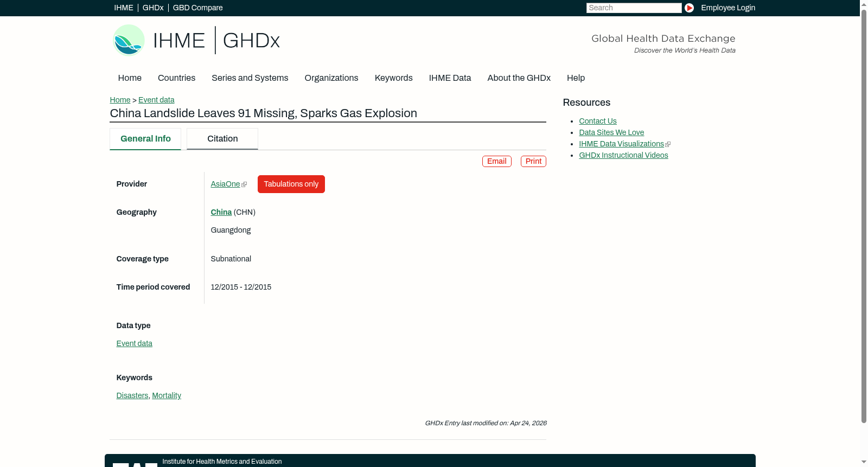Open the Help menu item
868x467 pixels.
576,78
